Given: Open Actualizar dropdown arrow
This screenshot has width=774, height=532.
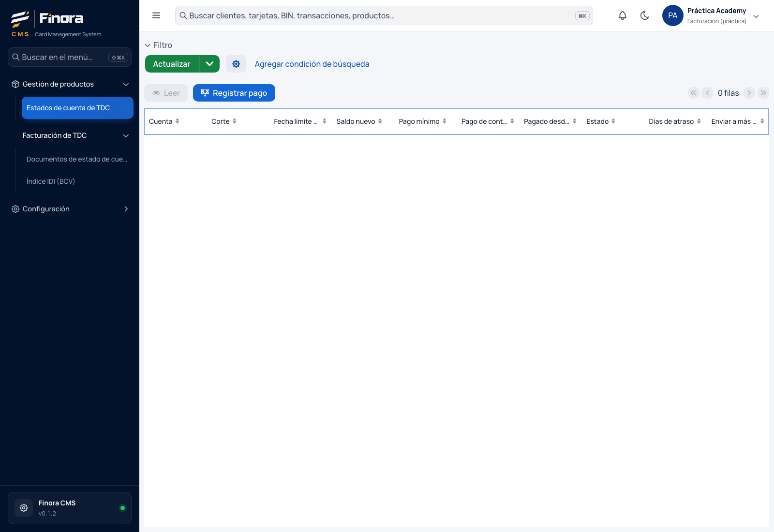Looking at the screenshot, I should [209, 64].
